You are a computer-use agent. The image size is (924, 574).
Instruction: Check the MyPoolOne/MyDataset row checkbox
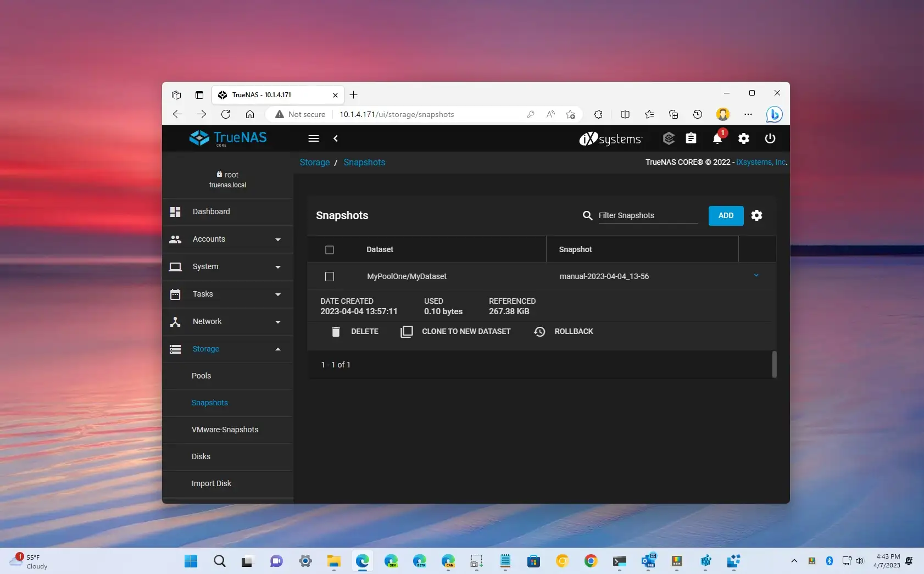[330, 277]
